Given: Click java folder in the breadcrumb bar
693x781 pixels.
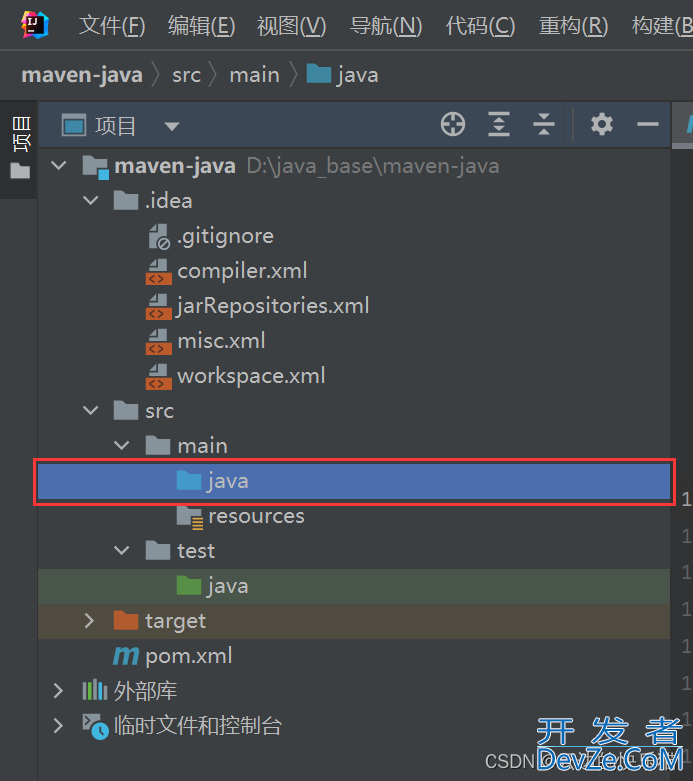Looking at the screenshot, I should click(343, 75).
